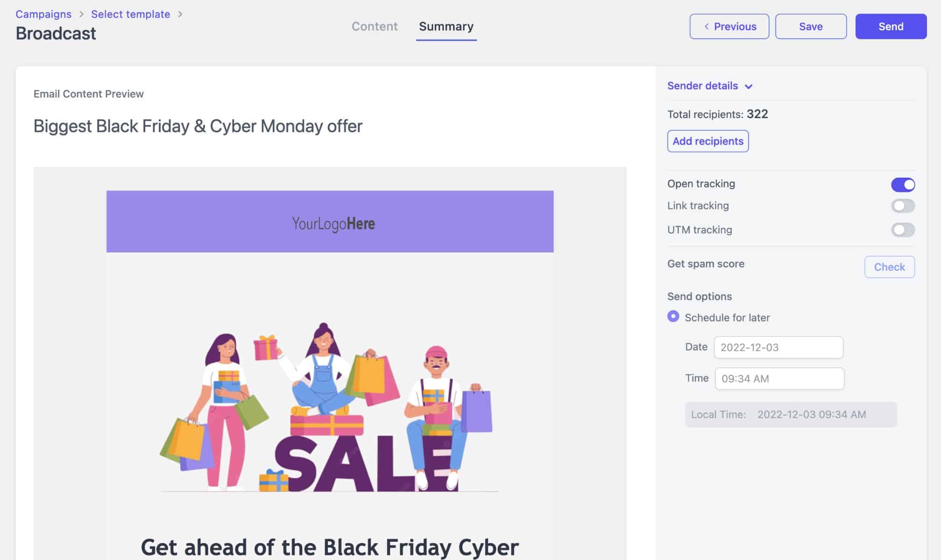Viewport: 941px width, 560px height.
Task: Click the link tracking toggle icon
Action: pyautogui.click(x=903, y=205)
